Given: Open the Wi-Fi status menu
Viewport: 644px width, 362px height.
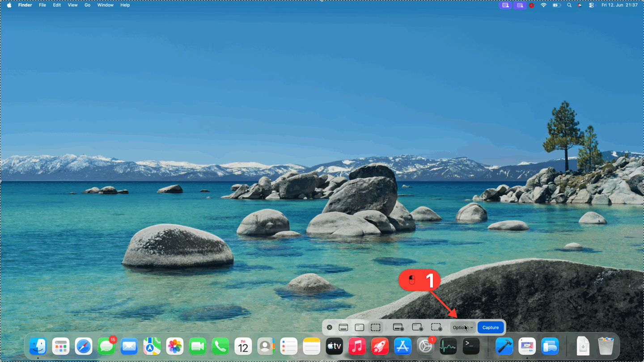Looking at the screenshot, I should (544, 5).
